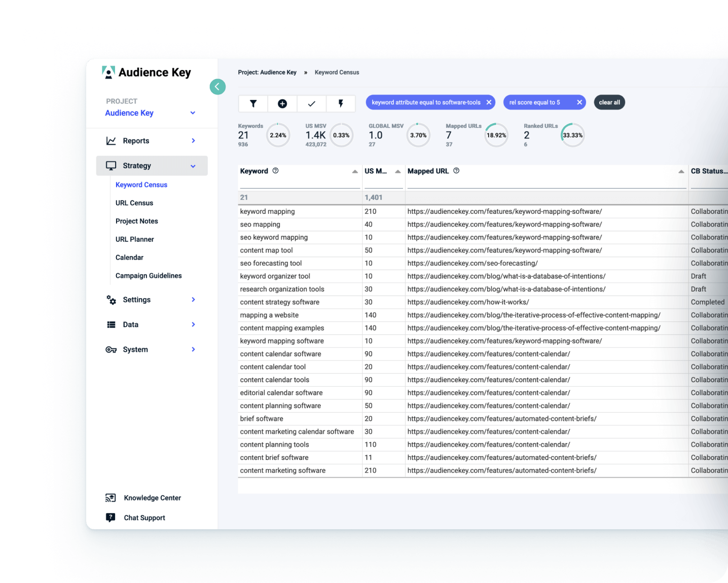728x583 pixels.
Task: Open URL Census in Strategy submenu
Action: [134, 203]
